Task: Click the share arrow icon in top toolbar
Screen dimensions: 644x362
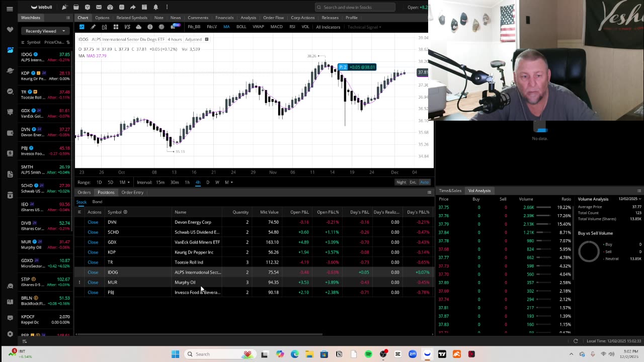Action: point(133,7)
